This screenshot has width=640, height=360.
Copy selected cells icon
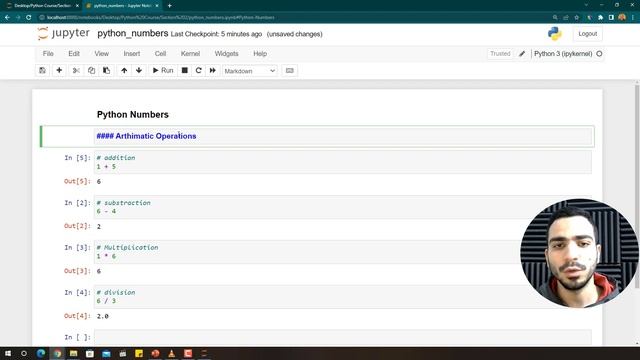[x=91, y=71]
